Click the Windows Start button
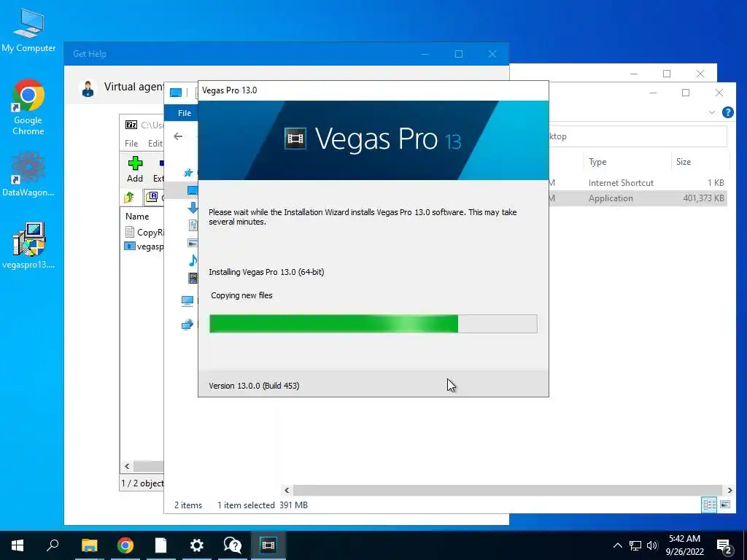Viewport: 747px width, 560px height. pos(18,545)
